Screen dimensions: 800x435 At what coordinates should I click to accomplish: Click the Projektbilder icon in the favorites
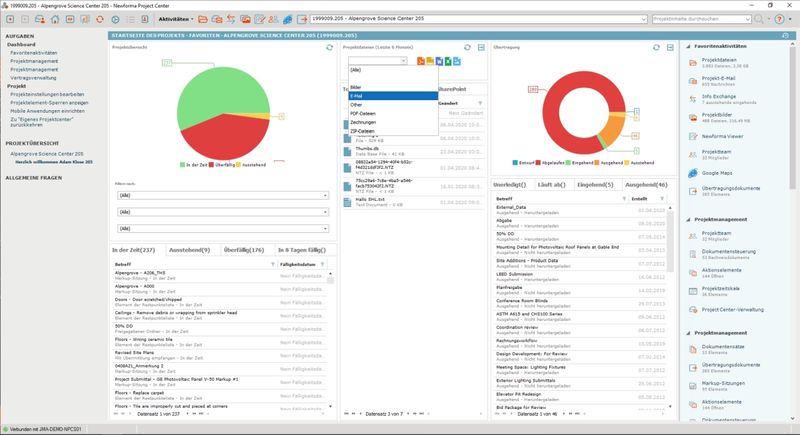[692, 117]
